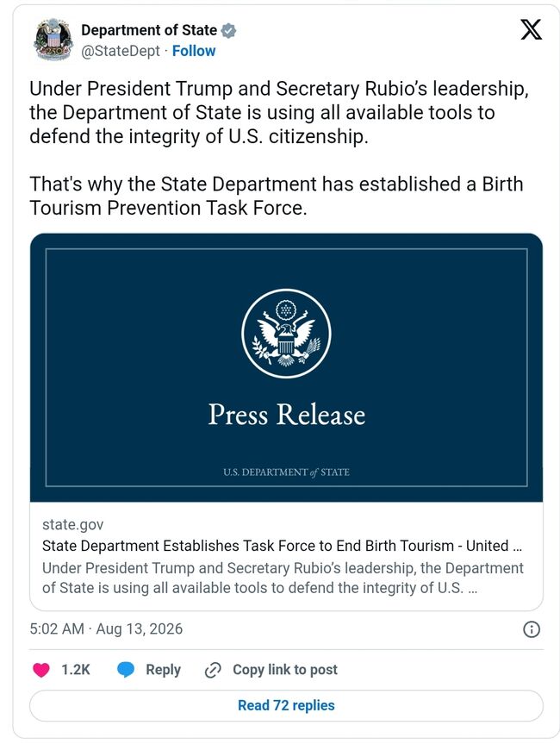Open the state.gov domain link
This screenshot has height=744, width=560.
point(72,524)
